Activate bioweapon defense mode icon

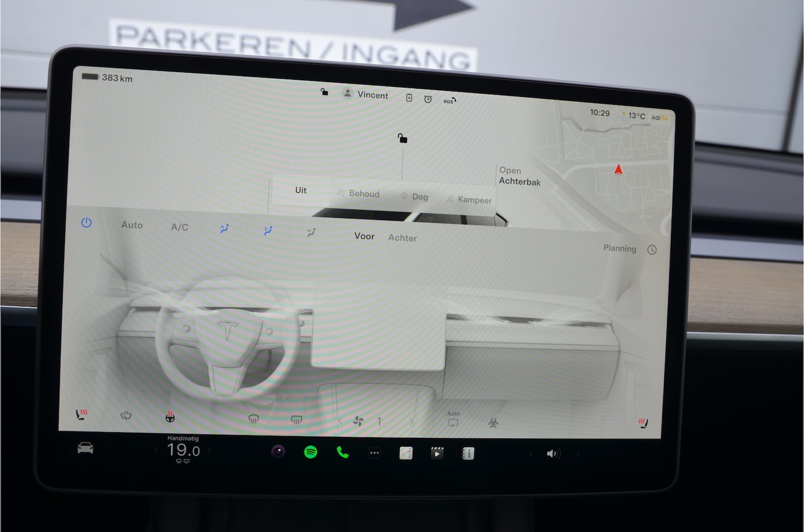click(493, 423)
